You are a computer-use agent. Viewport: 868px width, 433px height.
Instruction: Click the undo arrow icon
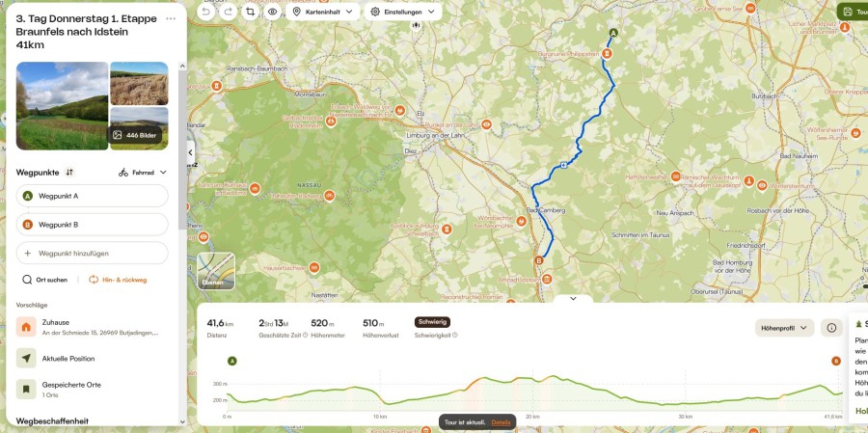pos(206,12)
